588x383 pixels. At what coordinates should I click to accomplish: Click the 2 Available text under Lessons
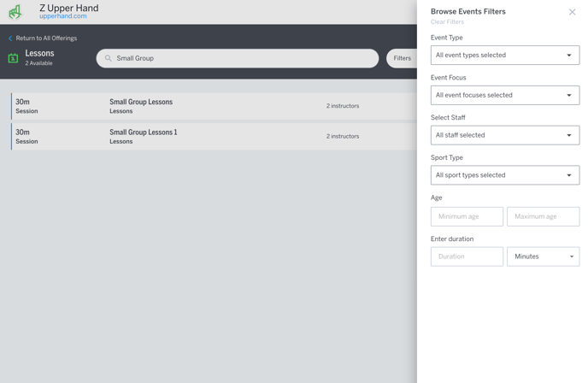pos(38,63)
